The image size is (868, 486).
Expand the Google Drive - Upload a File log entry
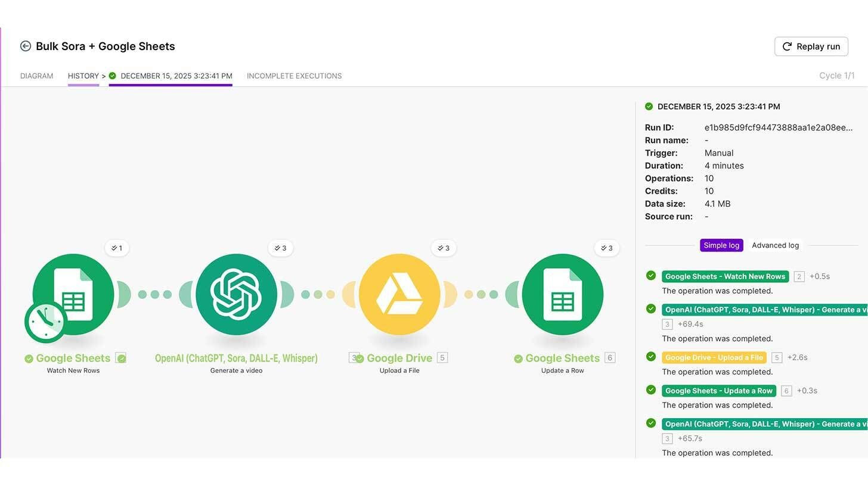(714, 357)
